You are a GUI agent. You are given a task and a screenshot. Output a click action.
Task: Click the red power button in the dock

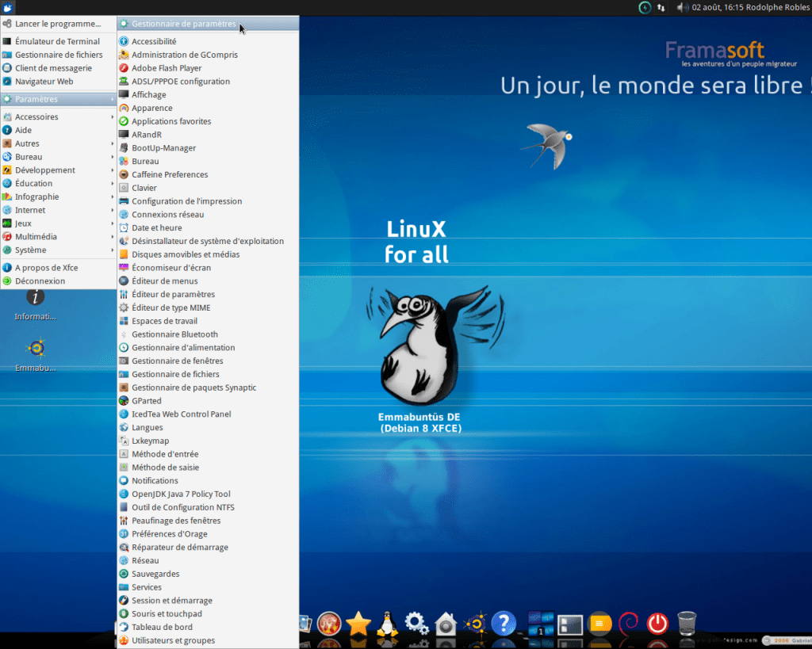(x=657, y=624)
